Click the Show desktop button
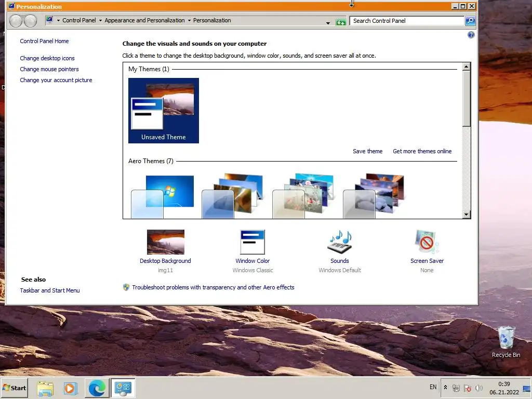Image resolution: width=532 pixels, height=399 pixels. (527, 388)
